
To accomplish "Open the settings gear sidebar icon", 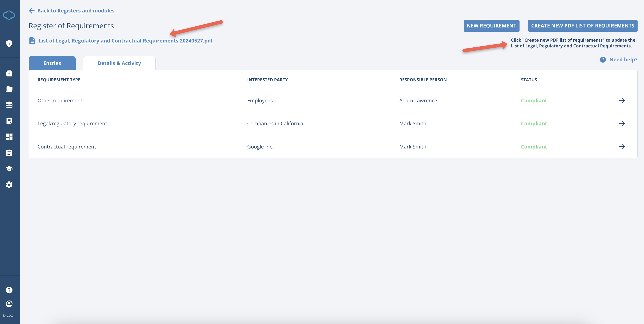I will click(9, 185).
